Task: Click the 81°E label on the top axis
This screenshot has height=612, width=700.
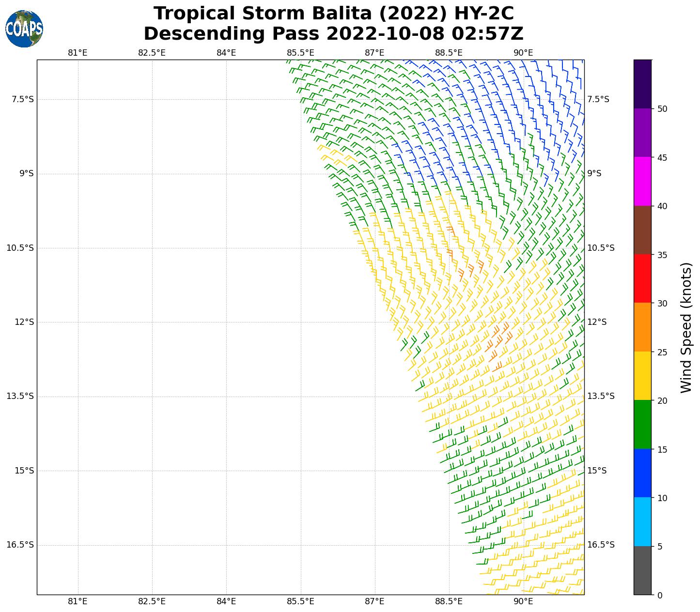Action: click(78, 53)
